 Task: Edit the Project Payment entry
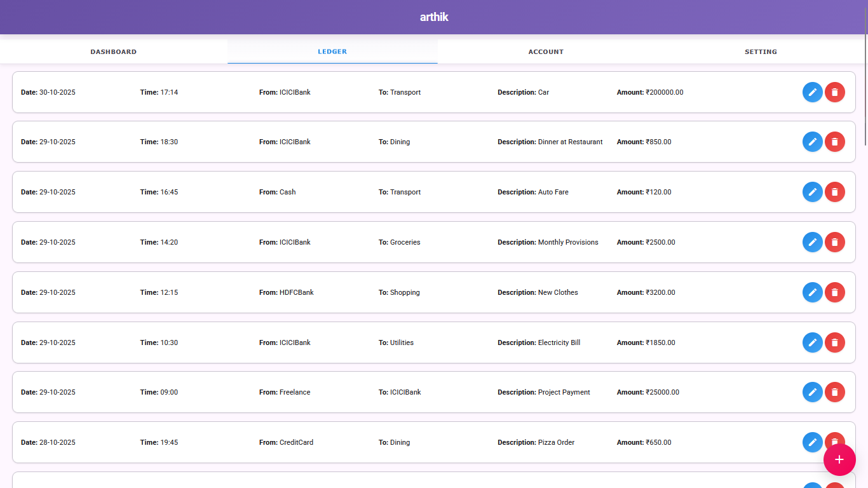click(x=812, y=392)
